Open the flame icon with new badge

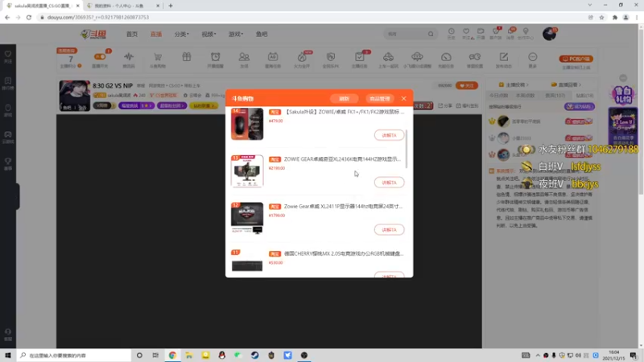pos(302,57)
